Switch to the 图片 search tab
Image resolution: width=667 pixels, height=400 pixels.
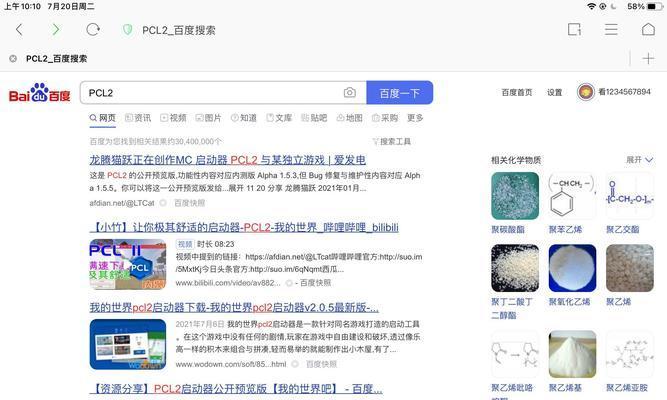coord(208,118)
